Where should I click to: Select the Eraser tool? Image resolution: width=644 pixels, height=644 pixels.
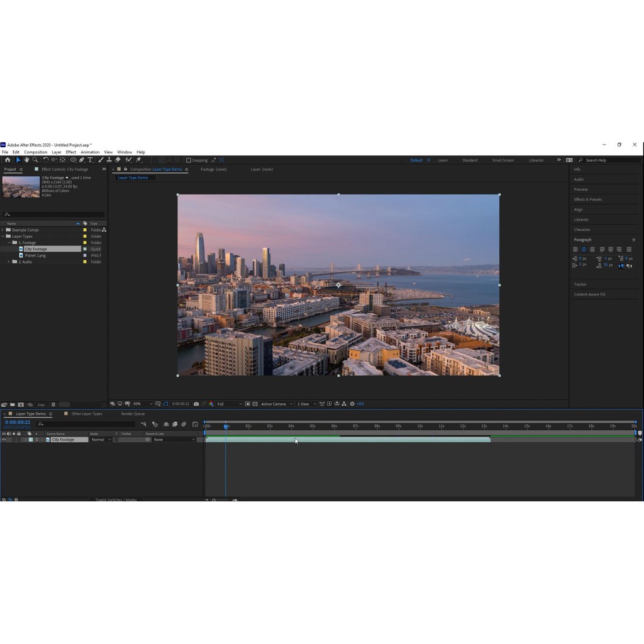118,160
